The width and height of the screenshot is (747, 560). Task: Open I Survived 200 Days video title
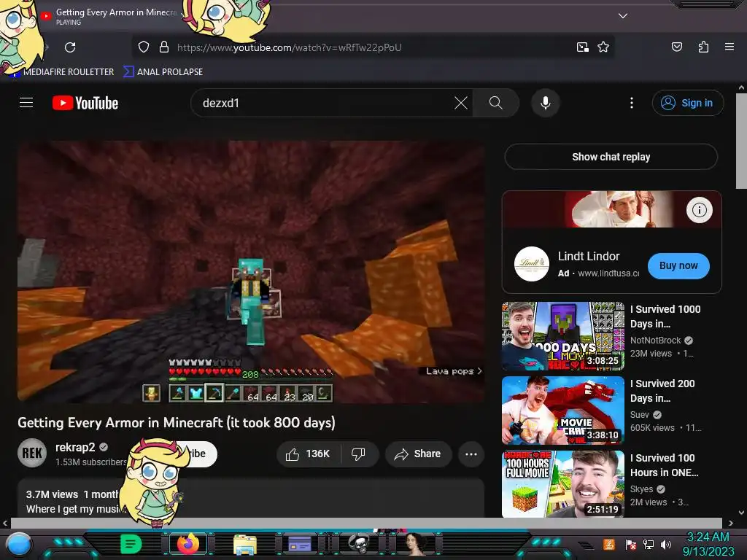pos(662,391)
